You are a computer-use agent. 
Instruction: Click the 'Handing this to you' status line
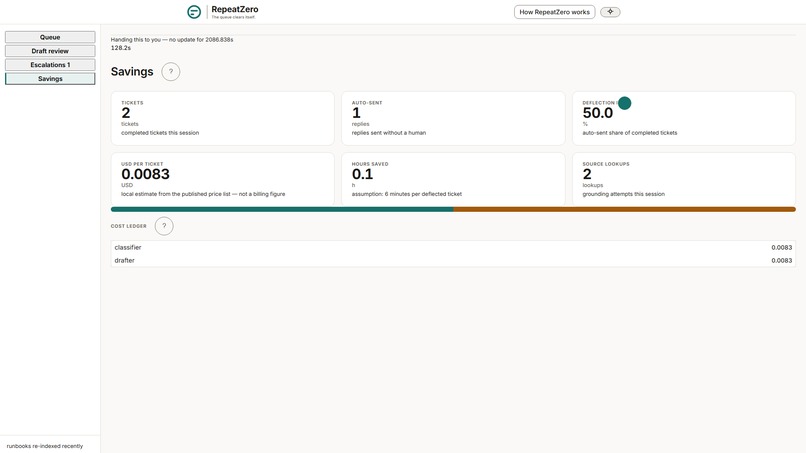tap(172, 40)
